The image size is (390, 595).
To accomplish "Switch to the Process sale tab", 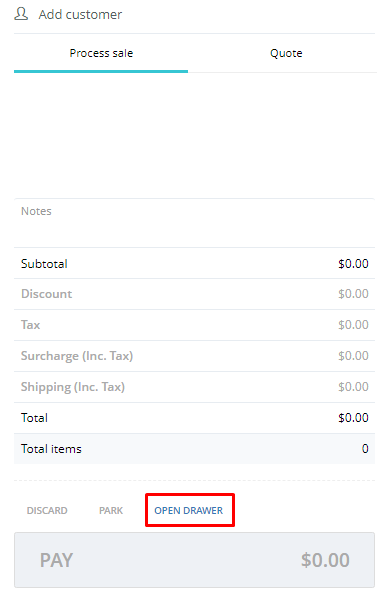I will click(101, 53).
